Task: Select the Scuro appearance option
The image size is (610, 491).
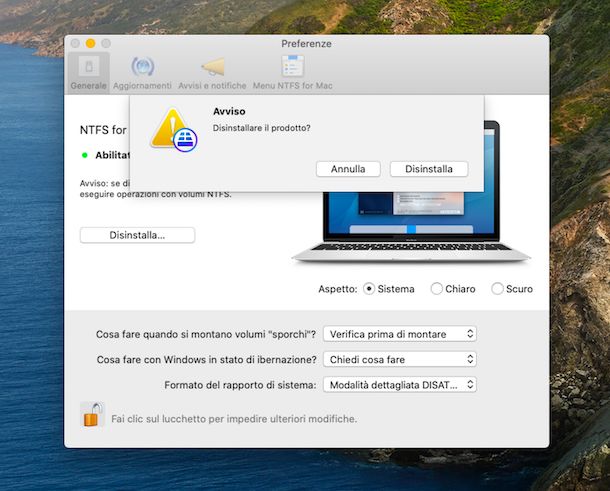Action: pos(497,289)
